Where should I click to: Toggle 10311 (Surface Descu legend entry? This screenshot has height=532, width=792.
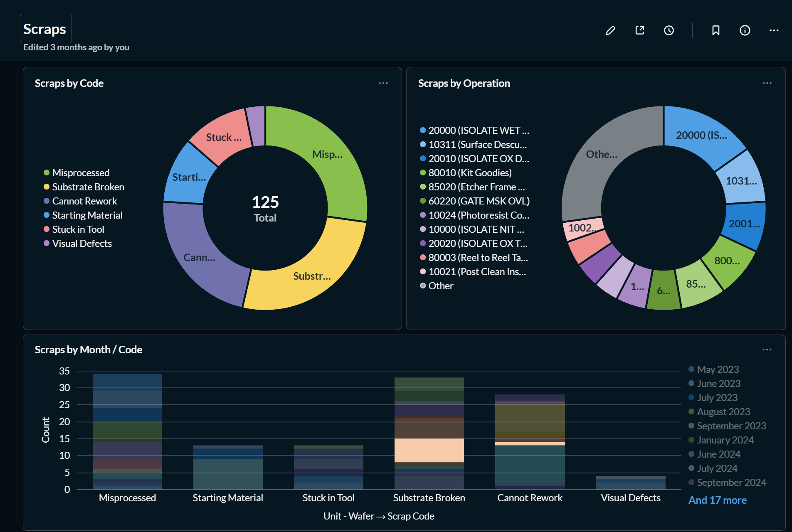[474, 144]
